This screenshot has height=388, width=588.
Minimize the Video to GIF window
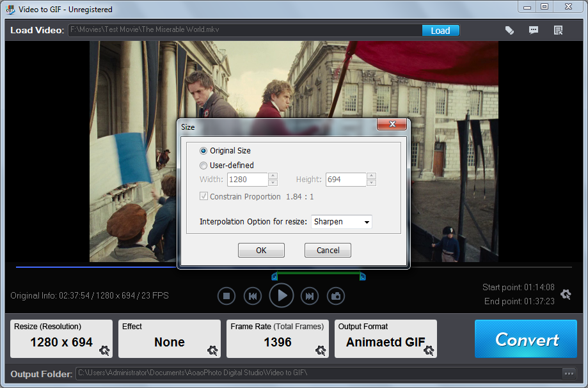point(527,7)
